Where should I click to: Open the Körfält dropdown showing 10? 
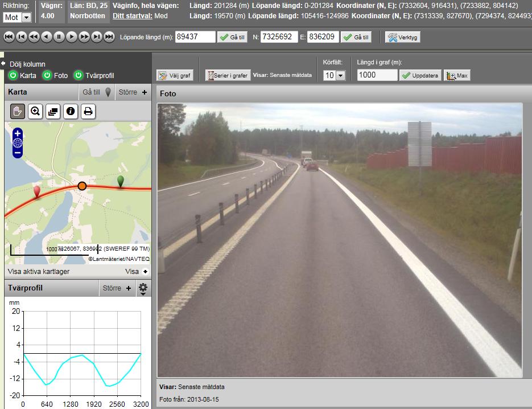click(x=334, y=75)
